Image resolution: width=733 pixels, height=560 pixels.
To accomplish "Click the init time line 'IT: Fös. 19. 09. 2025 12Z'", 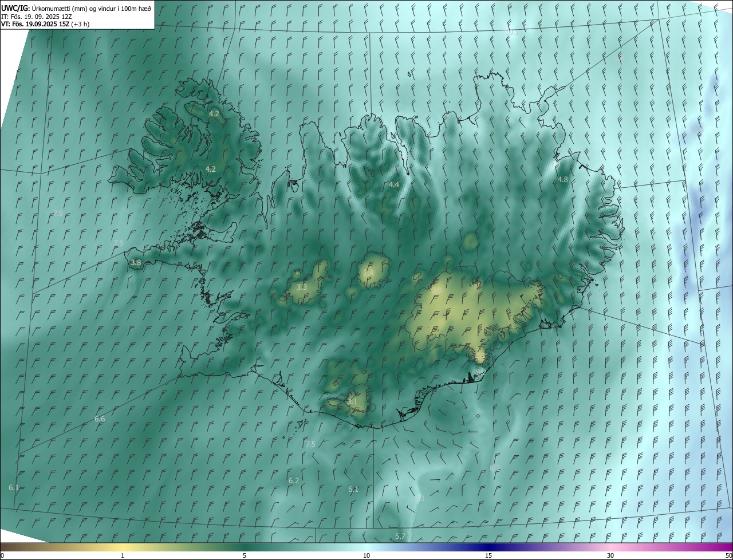I will point(36,17).
